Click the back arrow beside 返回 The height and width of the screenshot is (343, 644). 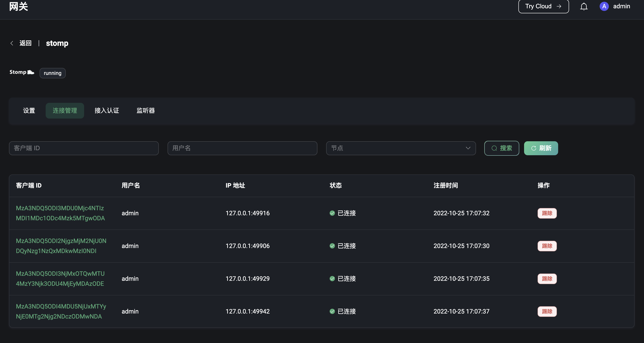click(12, 43)
